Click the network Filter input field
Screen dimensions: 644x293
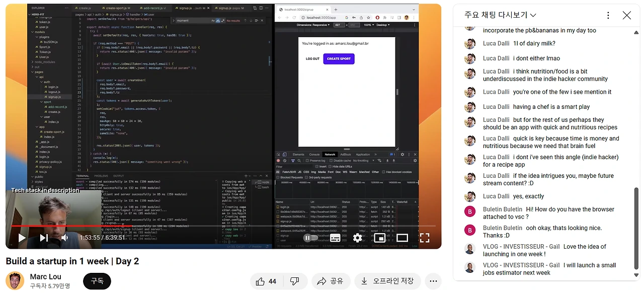pos(295,167)
